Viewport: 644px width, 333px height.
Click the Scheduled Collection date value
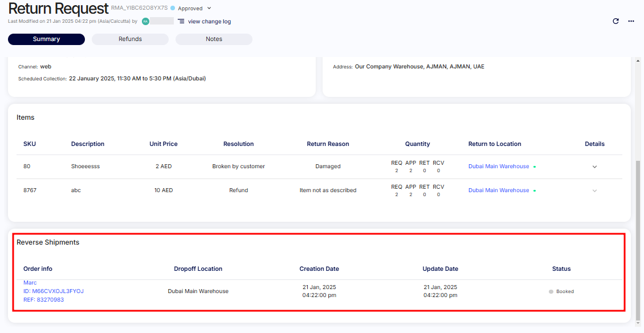coord(137,79)
